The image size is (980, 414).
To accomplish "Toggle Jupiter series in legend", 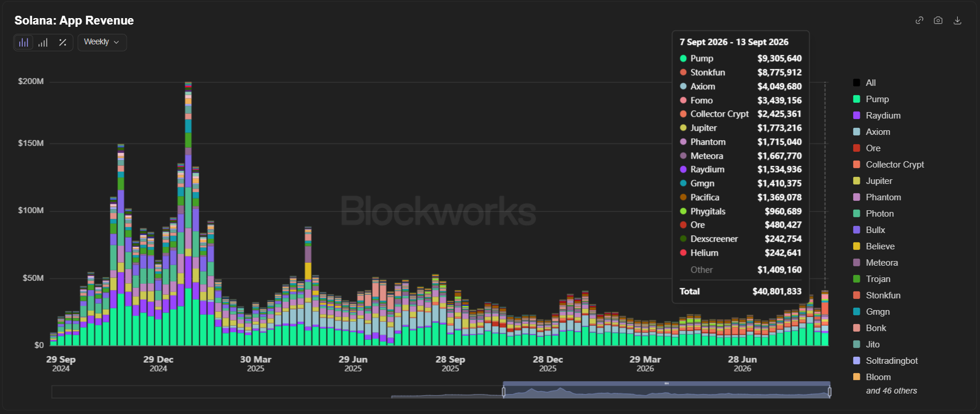I will click(873, 181).
